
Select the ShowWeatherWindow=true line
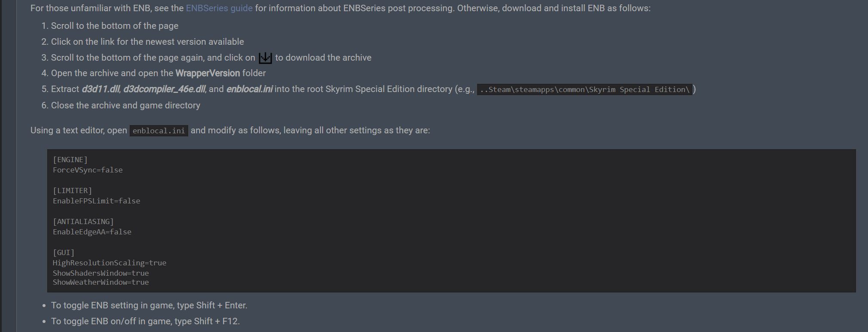101,282
